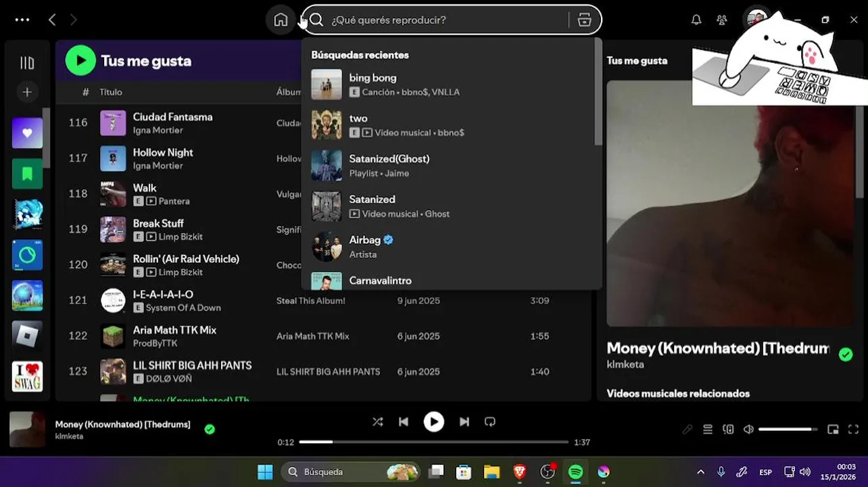Open 'Money (Knownhated)' title in Now Playing panel

pos(718,348)
